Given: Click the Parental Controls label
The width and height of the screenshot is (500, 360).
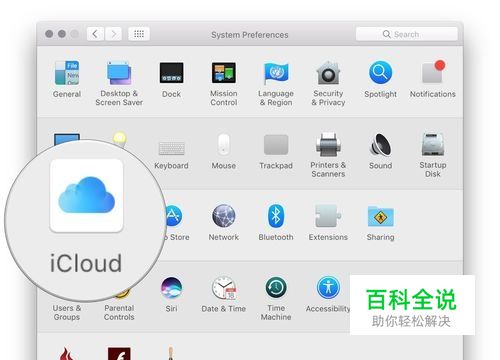Looking at the screenshot, I should pos(119,313).
